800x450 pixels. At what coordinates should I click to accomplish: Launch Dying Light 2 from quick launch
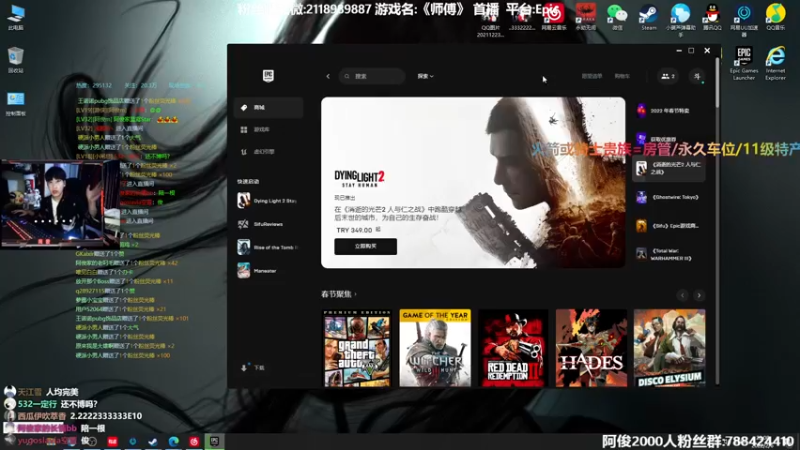(x=268, y=201)
